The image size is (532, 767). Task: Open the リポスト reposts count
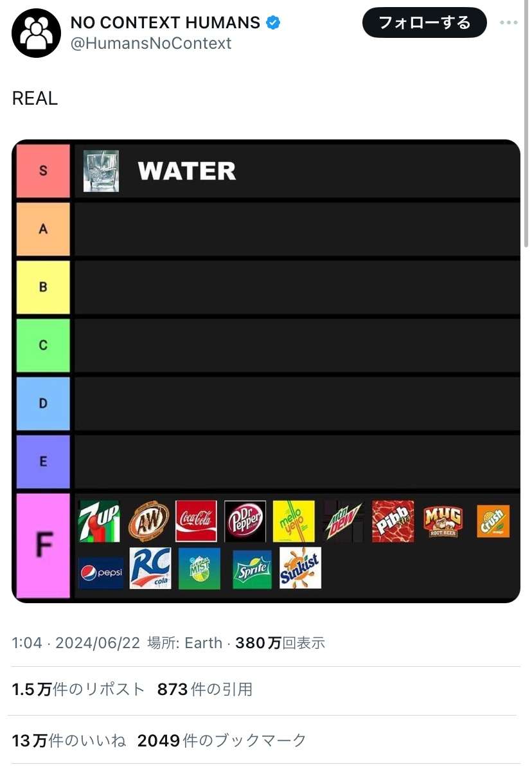[x=78, y=689]
